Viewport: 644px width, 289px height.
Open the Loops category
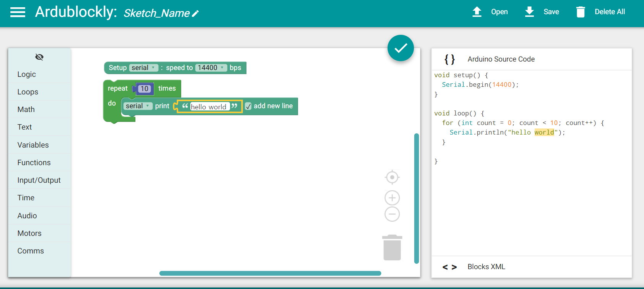[40, 92]
